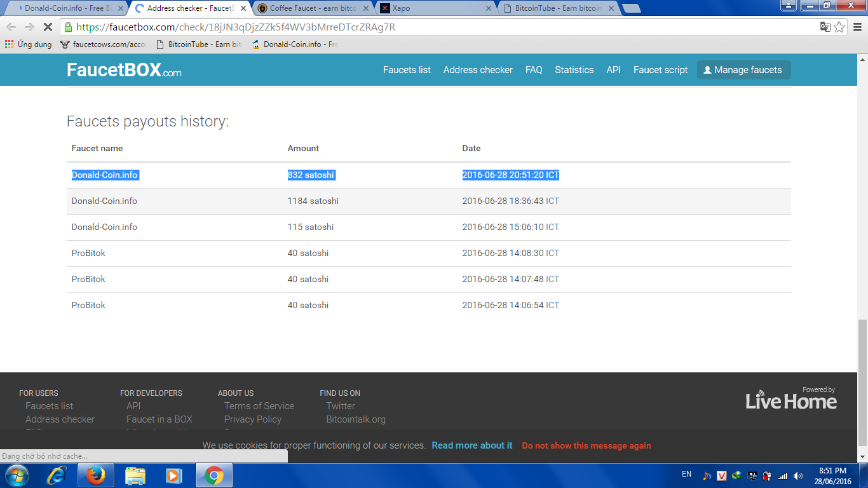The height and width of the screenshot is (488, 868).
Task: Open the Chrome hamburger menu
Action: [x=856, y=27]
